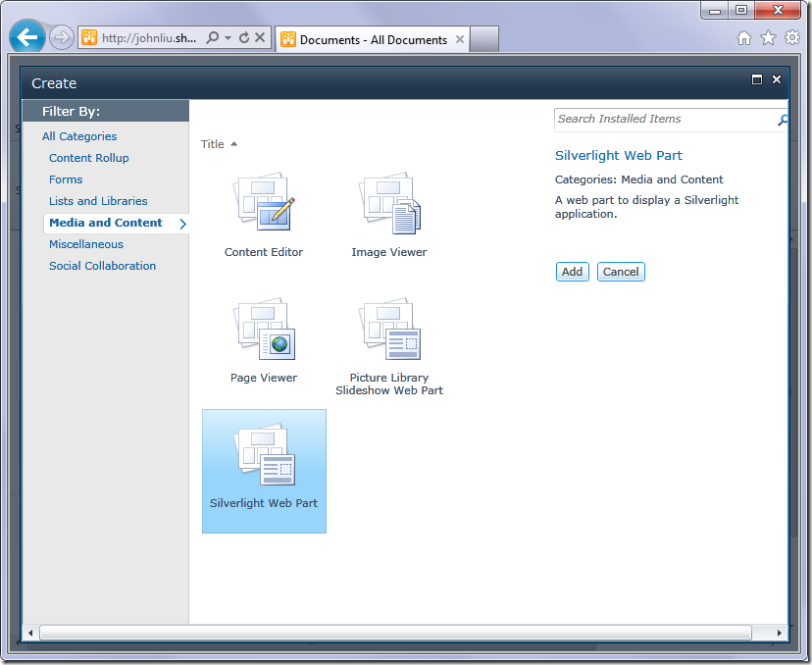Sort items by the Title column header
The image size is (812, 665).
[x=213, y=144]
